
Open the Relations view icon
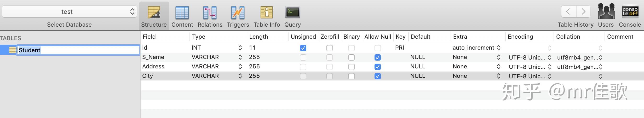pyautogui.click(x=210, y=13)
